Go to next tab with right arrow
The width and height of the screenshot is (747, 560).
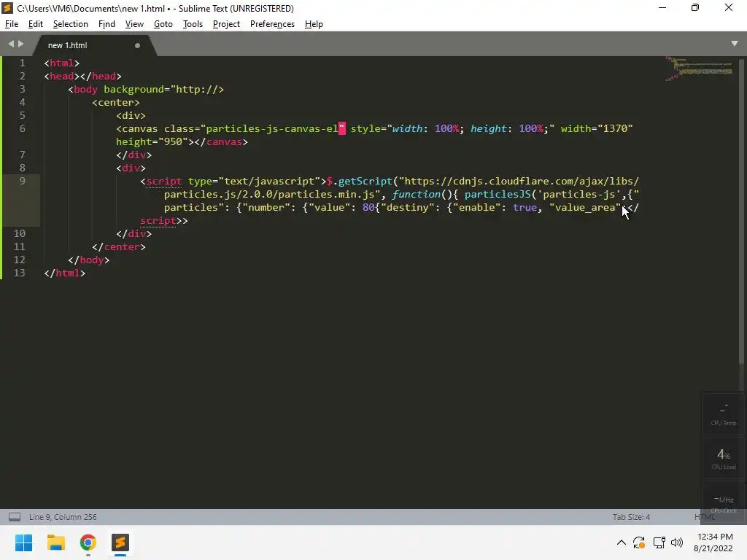(x=20, y=44)
